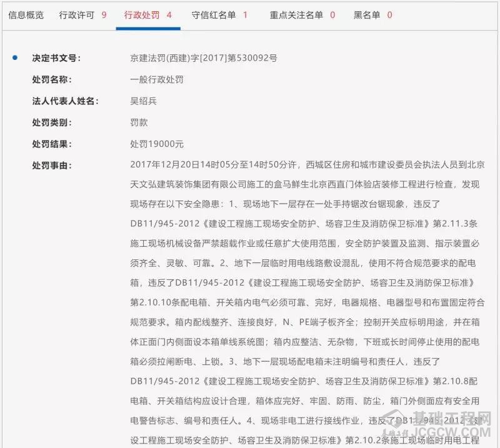Click the line starting 2017年12月20日14时05分
500x448 pixels.
pos(307,164)
